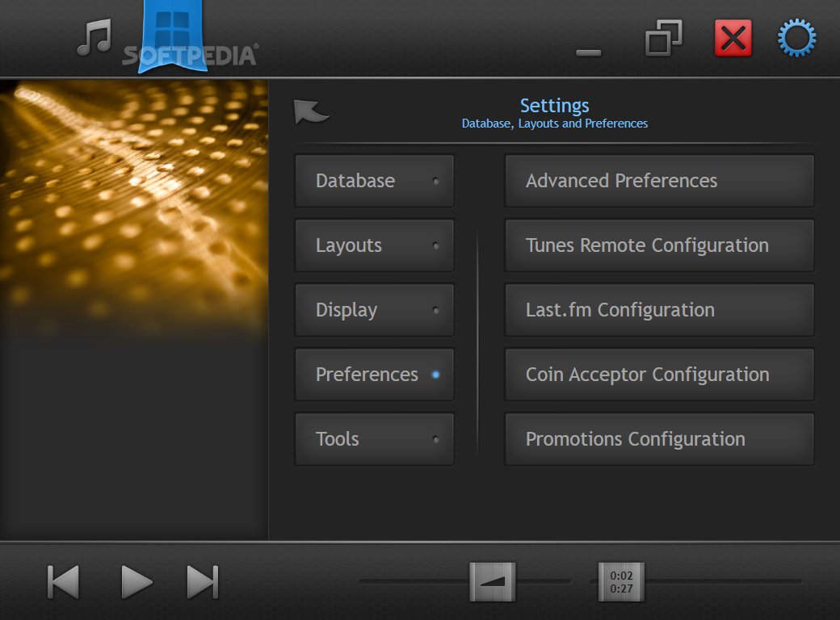Select the Database settings category
Viewport: 840px width, 620px height.
click(x=375, y=181)
